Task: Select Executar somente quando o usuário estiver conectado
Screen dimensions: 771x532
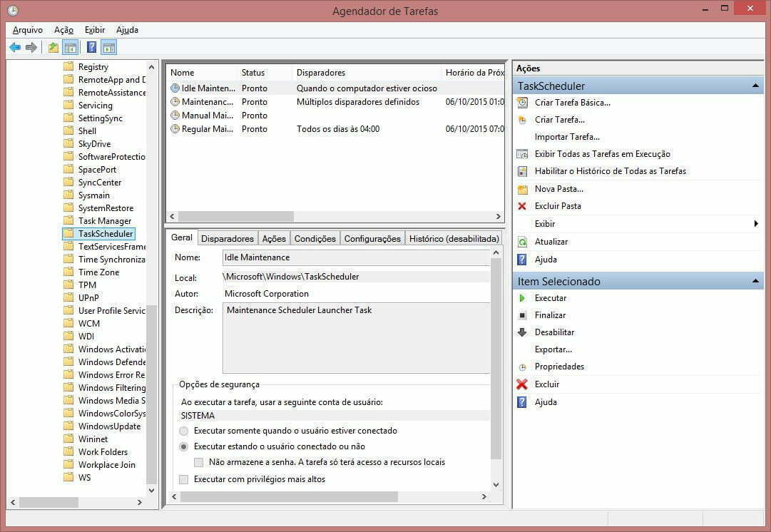Action: pos(184,431)
